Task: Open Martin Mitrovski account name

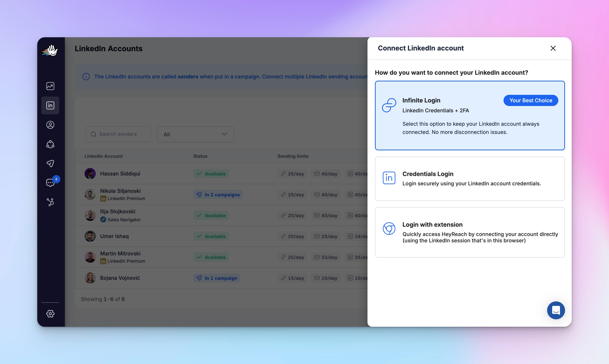Action: coord(120,253)
